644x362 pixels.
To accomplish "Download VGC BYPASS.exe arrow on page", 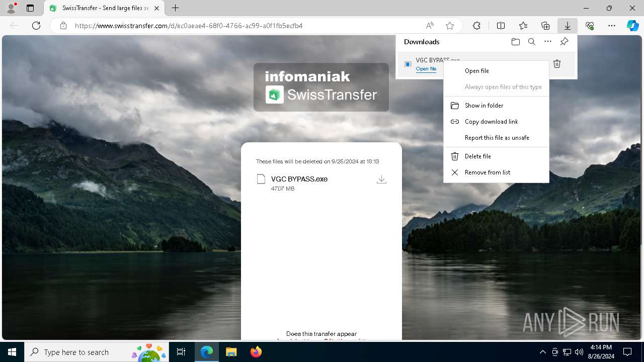I will (381, 179).
